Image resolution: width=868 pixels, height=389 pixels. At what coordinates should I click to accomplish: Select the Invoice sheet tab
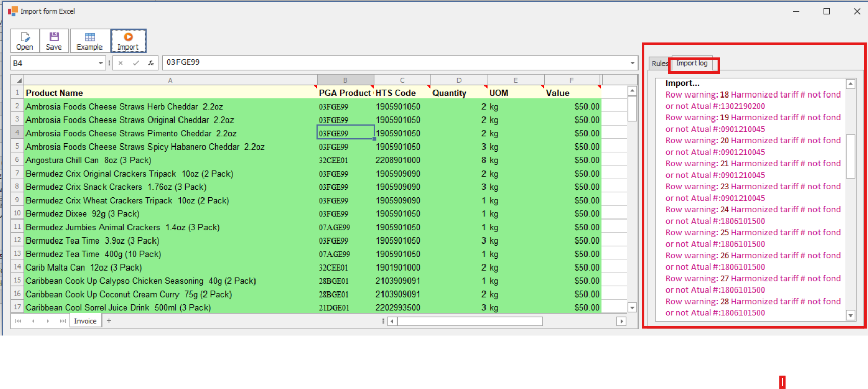85,321
